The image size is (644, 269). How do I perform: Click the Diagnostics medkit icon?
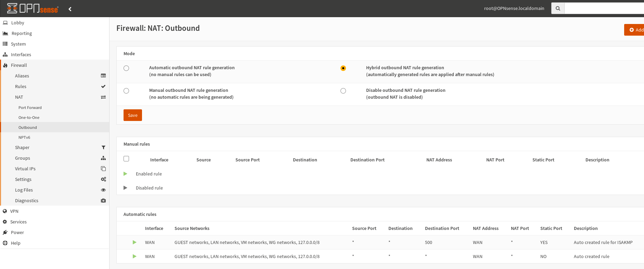point(103,200)
